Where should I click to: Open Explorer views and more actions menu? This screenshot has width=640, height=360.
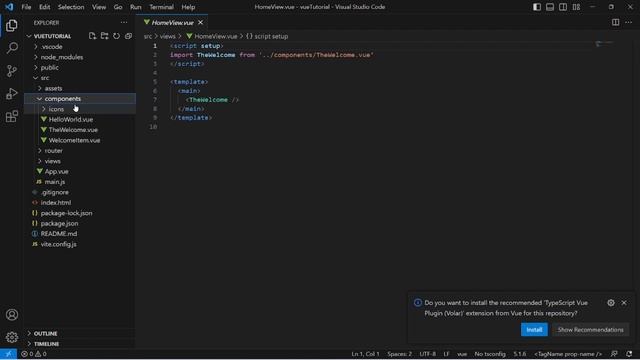click(x=124, y=22)
